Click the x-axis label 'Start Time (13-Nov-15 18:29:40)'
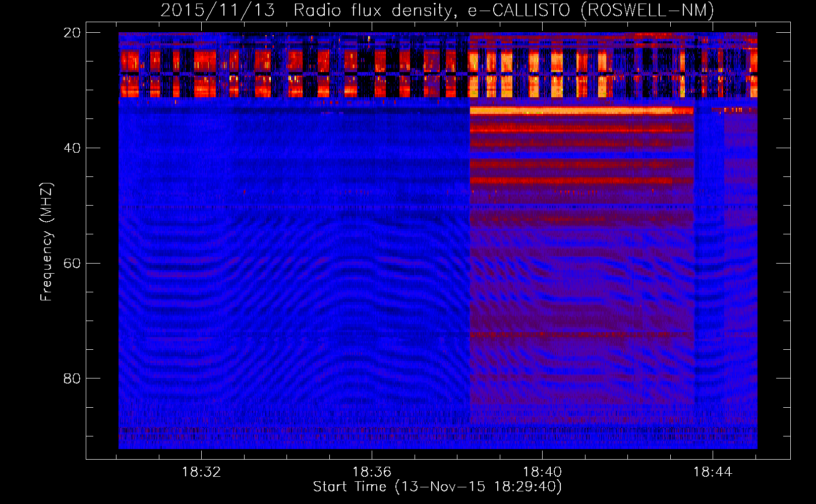Screen dimensions: 816x504 437,487
